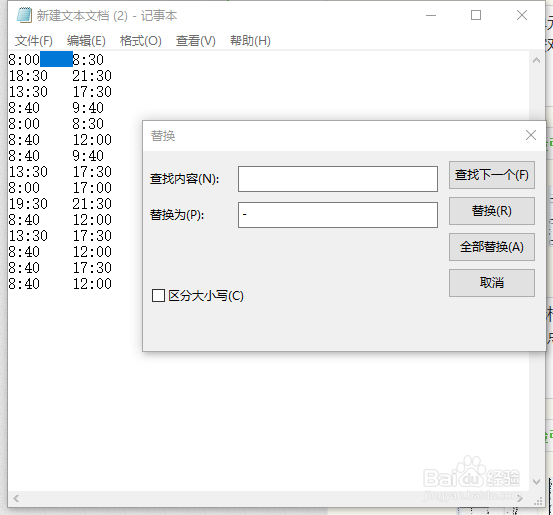The height and width of the screenshot is (515, 553).
Task: Click the 取消 button
Action: (492, 283)
